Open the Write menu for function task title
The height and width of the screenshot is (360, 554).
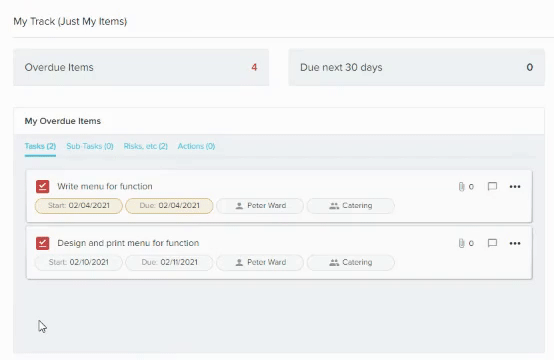pos(105,187)
